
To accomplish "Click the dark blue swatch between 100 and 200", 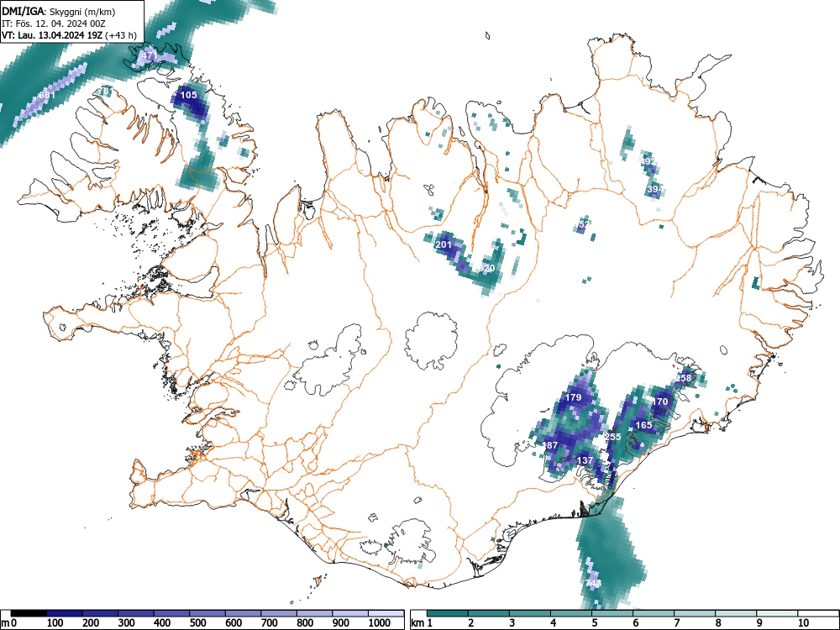I will [65, 613].
